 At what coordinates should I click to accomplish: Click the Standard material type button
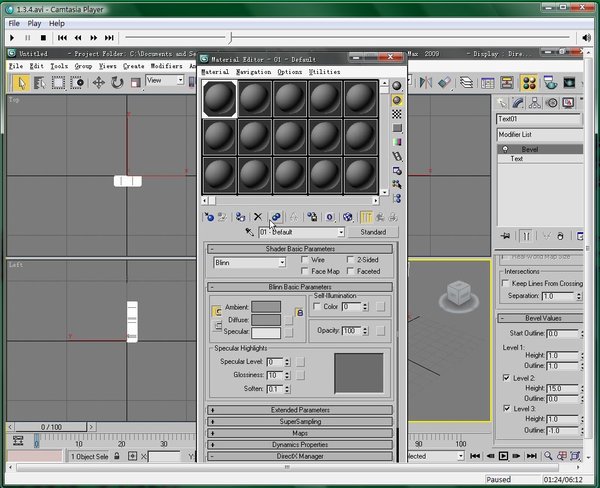tap(373, 232)
